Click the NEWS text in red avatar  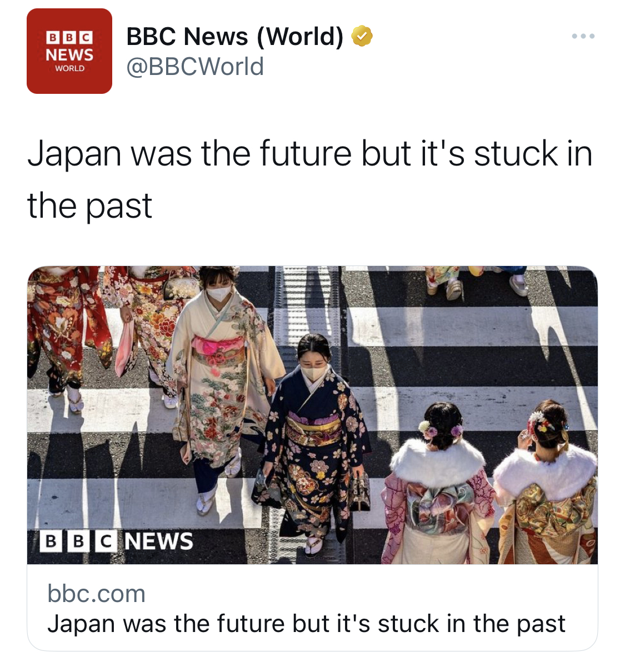[69, 54]
